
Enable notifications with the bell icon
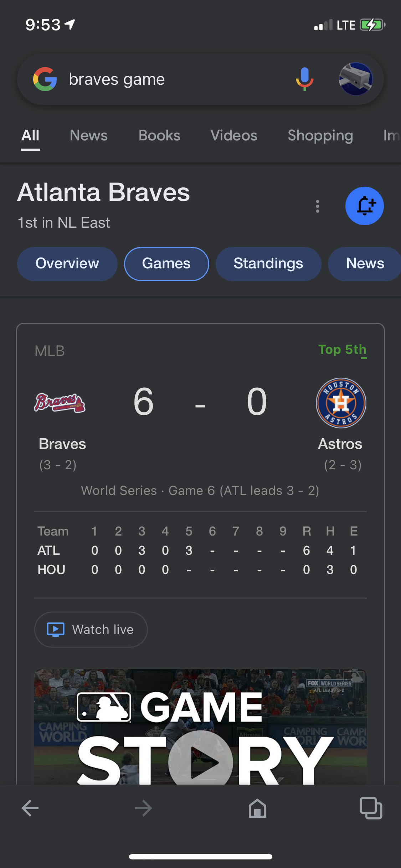(364, 206)
